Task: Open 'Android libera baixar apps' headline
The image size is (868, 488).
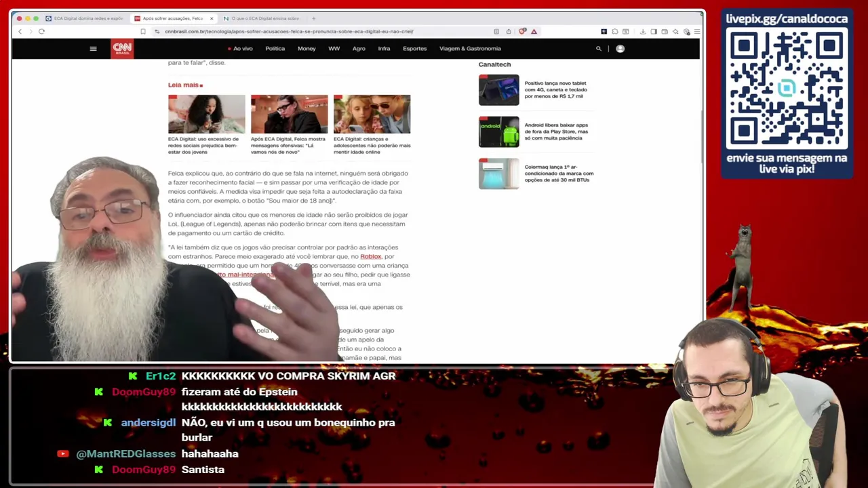Action: coord(556,131)
